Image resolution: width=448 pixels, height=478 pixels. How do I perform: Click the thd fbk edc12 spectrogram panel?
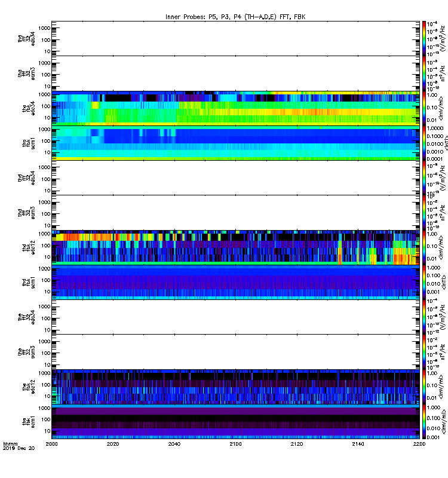(x=235, y=247)
